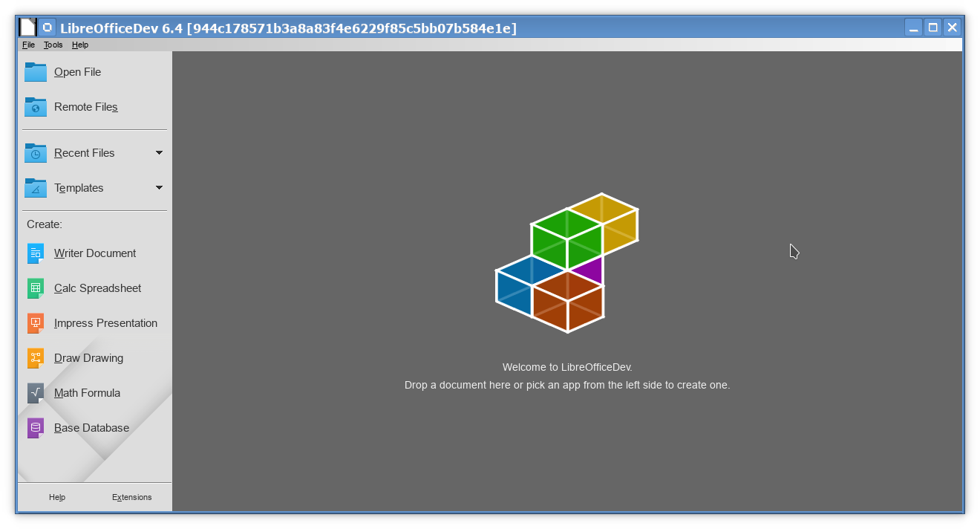Click the Base Database icon
Image resolution: width=980 pixels, height=529 pixels.
coord(36,428)
